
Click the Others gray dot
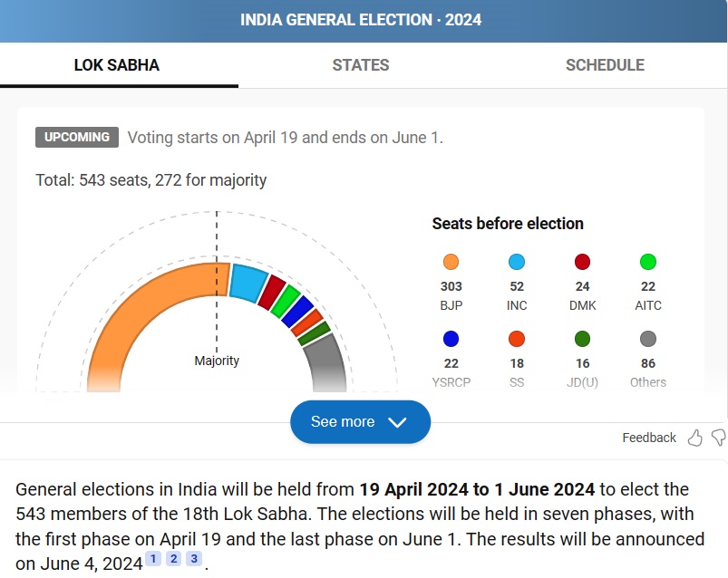click(x=648, y=340)
